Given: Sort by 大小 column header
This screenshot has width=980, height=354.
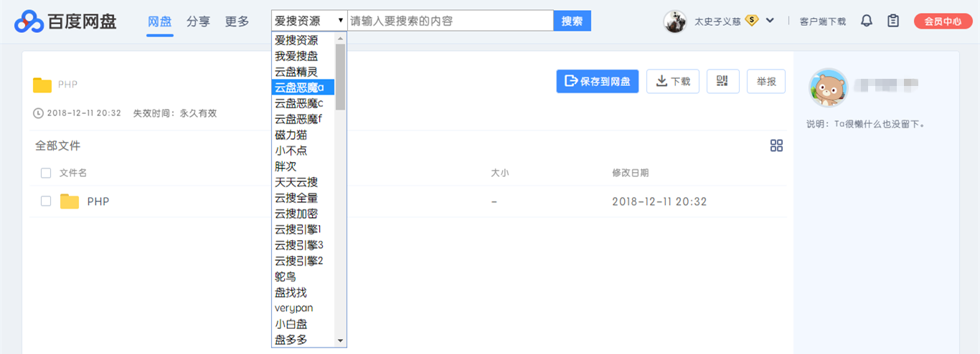Looking at the screenshot, I should [x=500, y=173].
